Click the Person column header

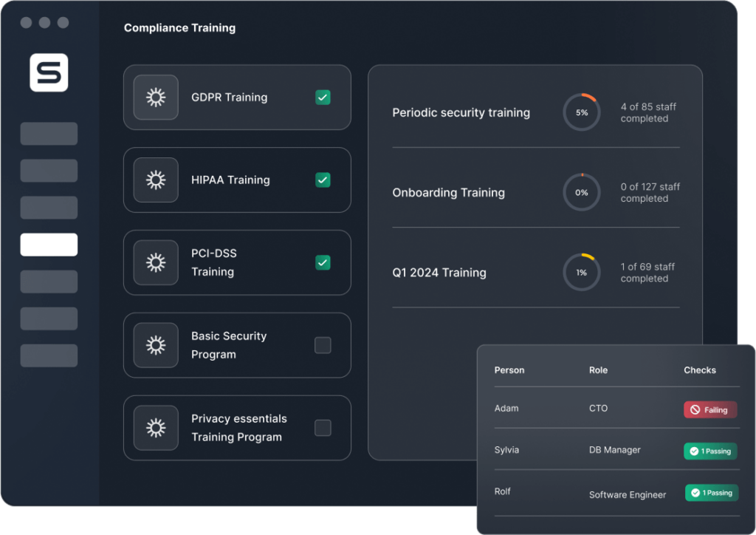coord(509,370)
